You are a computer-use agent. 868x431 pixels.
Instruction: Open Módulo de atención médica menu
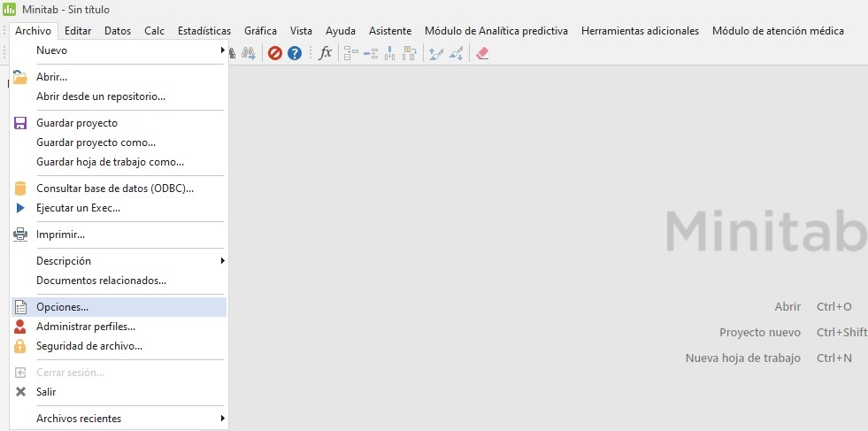click(x=778, y=31)
